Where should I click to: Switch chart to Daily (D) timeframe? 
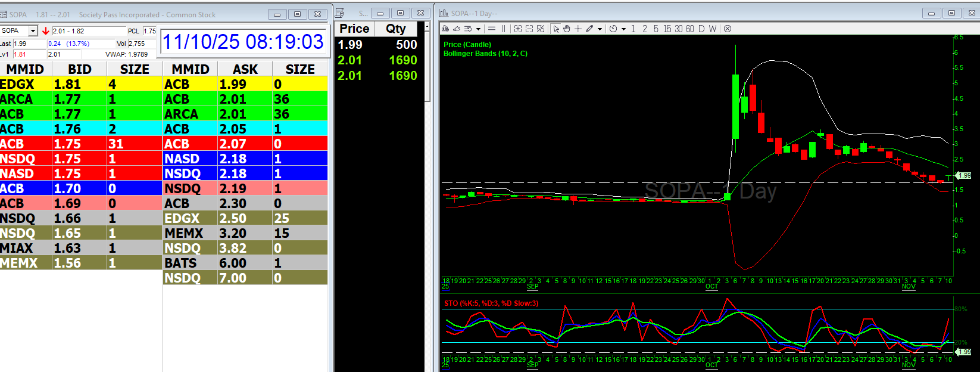coord(701,29)
